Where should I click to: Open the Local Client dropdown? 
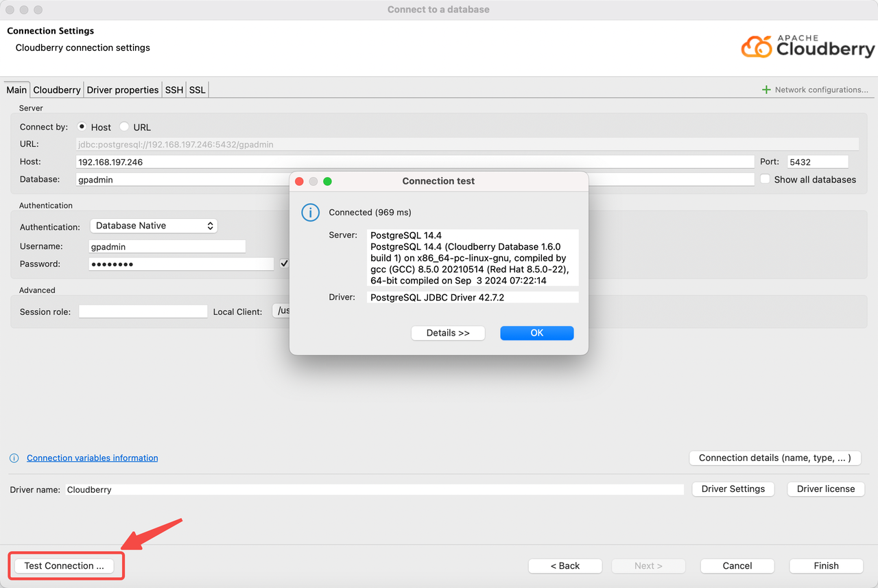click(281, 311)
